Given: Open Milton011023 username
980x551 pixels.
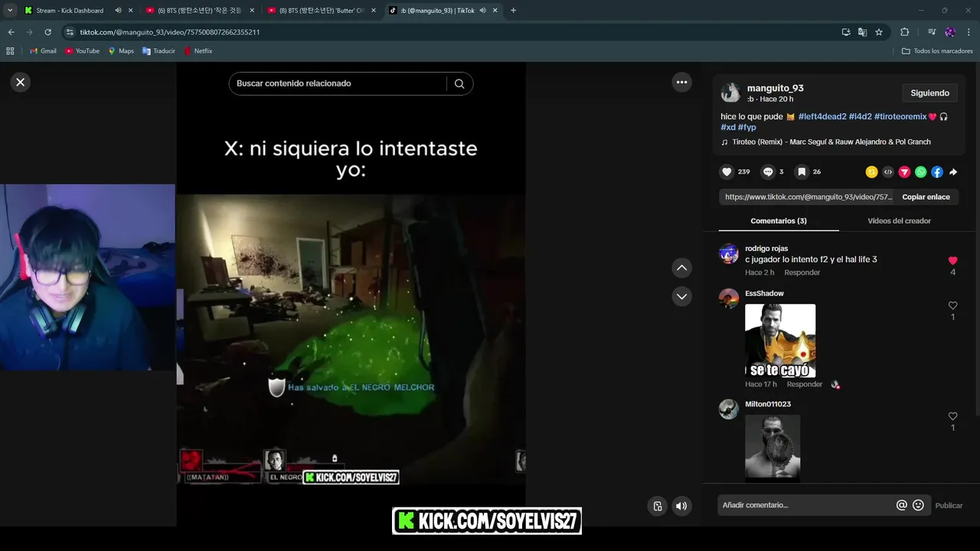Looking at the screenshot, I should pos(768,404).
